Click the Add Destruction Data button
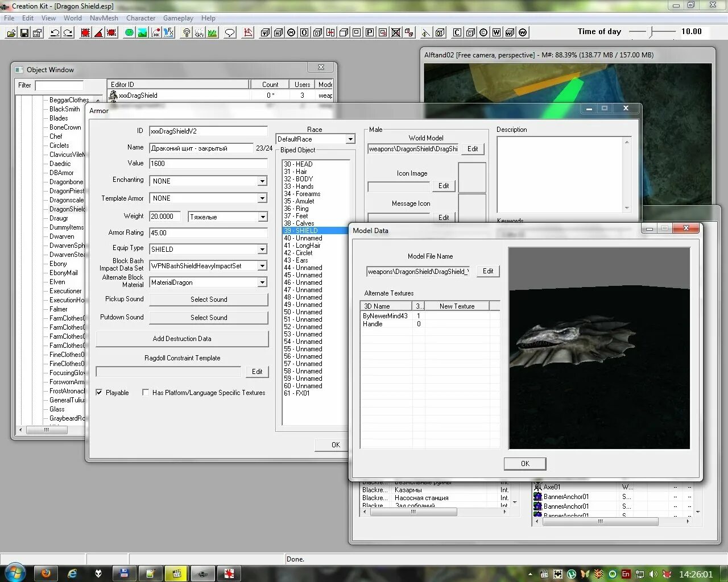The image size is (728, 582). (x=182, y=339)
